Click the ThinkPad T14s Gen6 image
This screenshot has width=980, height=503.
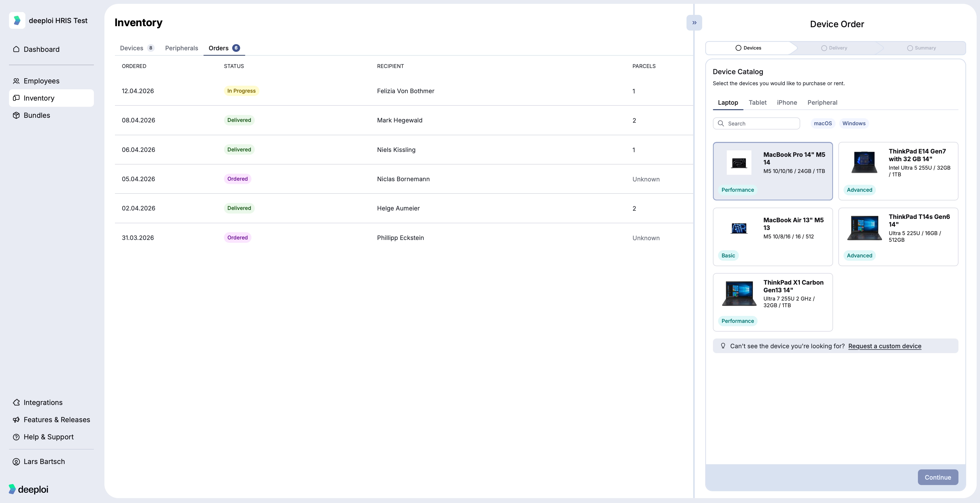864,228
